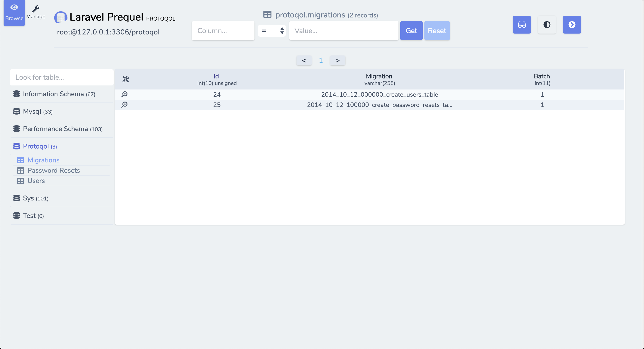
Task: Click the key icon on row 25
Action: pyautogui.click(x=125, y=104)
